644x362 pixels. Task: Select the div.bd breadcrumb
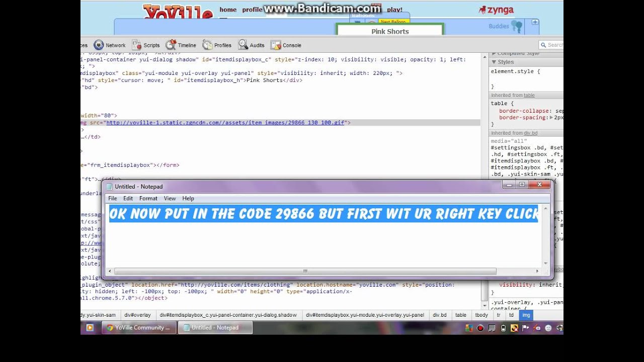pos(440,315)
